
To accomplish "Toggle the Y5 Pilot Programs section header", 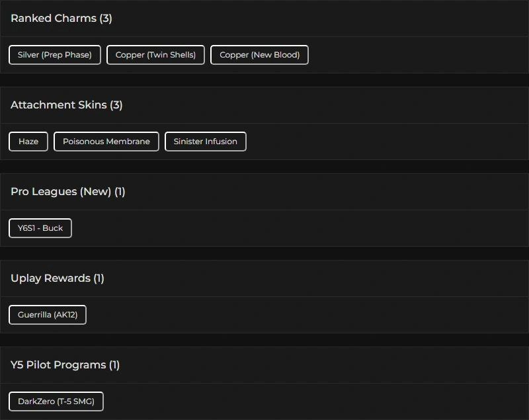I will point(58,365).
